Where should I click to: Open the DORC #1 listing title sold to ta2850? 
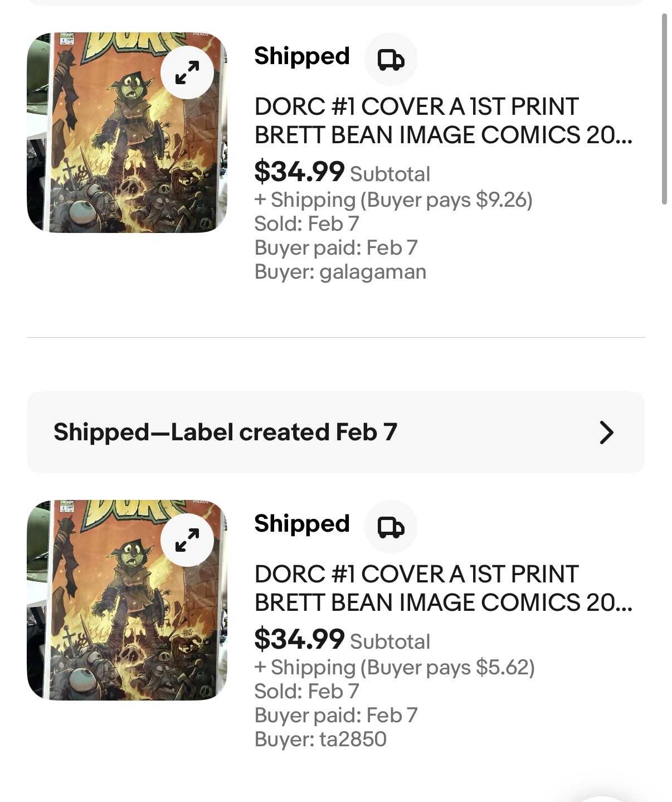443,588
